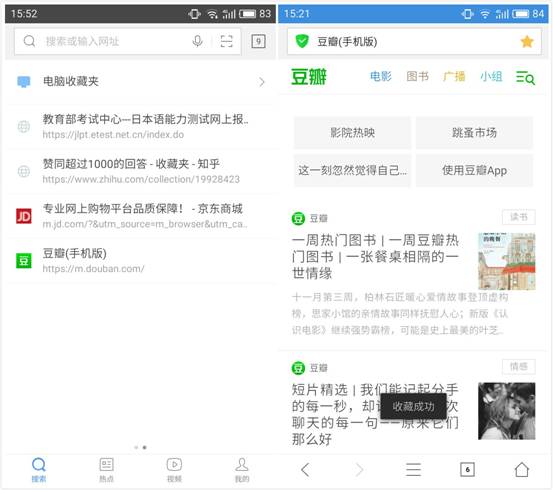Click the globe icon beside the JLPT bookmark
The image size is (553, 490).
tap(24, 126)
